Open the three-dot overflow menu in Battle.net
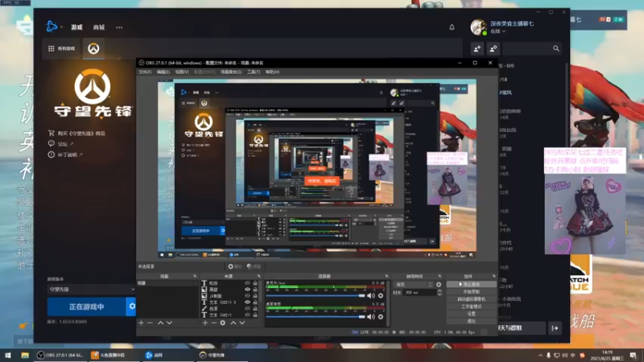644x362 pixels. 119,27
